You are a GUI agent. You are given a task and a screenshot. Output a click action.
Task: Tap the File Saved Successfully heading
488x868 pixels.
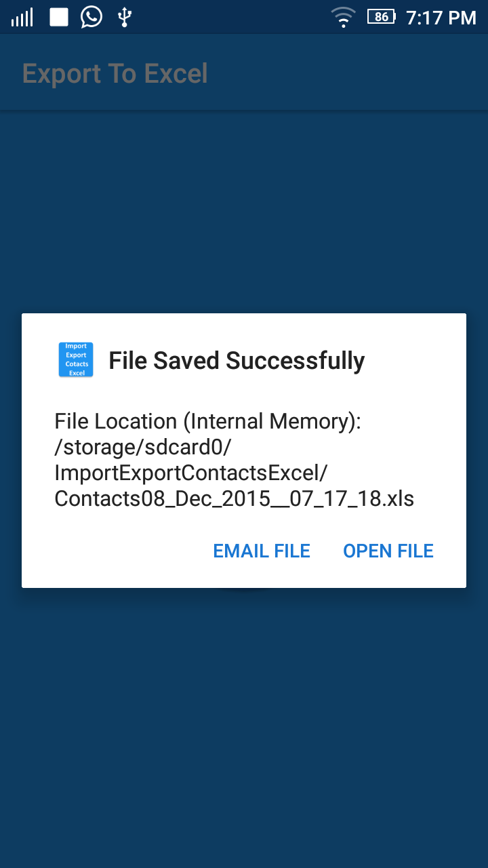[x=237, y=361]
